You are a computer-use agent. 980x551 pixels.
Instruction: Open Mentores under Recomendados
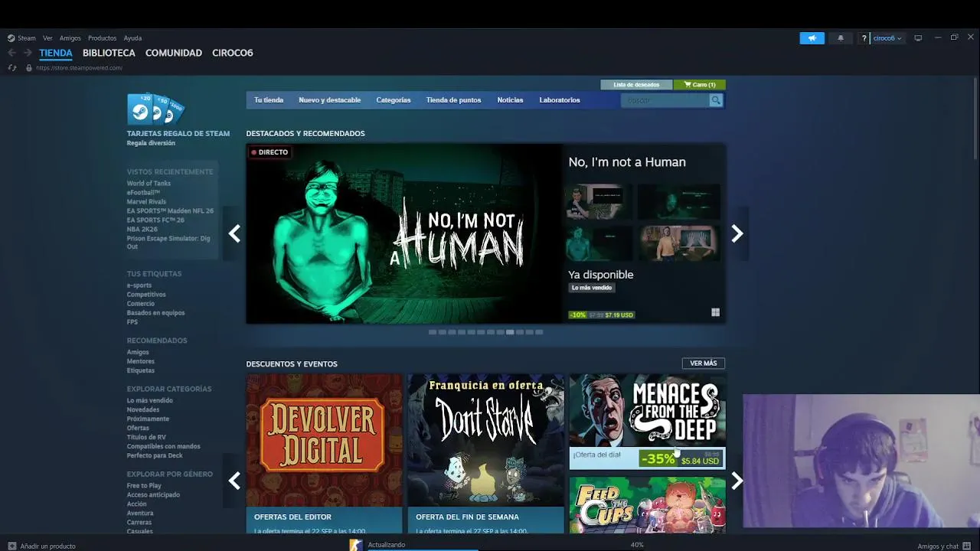[x=141, y=361]
